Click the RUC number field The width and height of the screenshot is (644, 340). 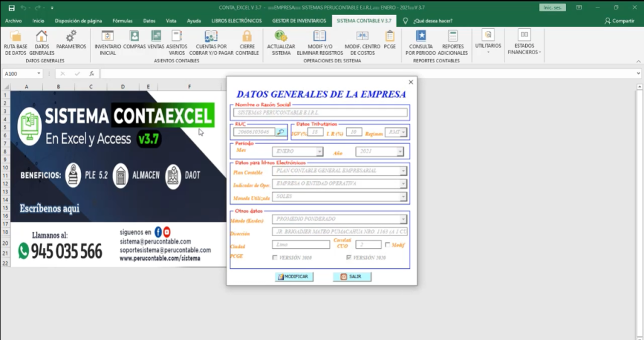255,132
